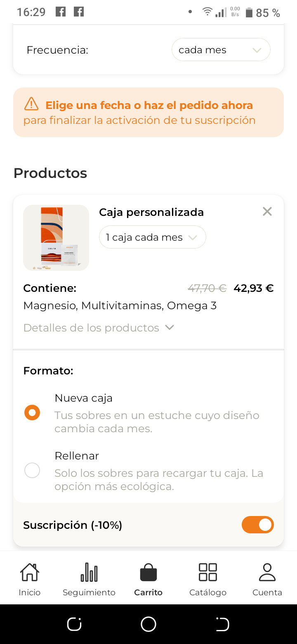Go to the Cuenta profile icon

267,572
